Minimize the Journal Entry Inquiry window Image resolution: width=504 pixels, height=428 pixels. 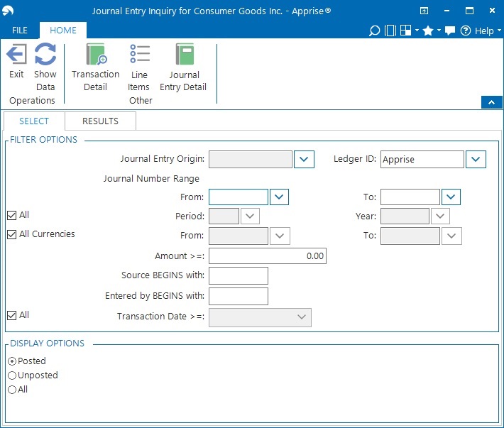(x=447, y=11)
